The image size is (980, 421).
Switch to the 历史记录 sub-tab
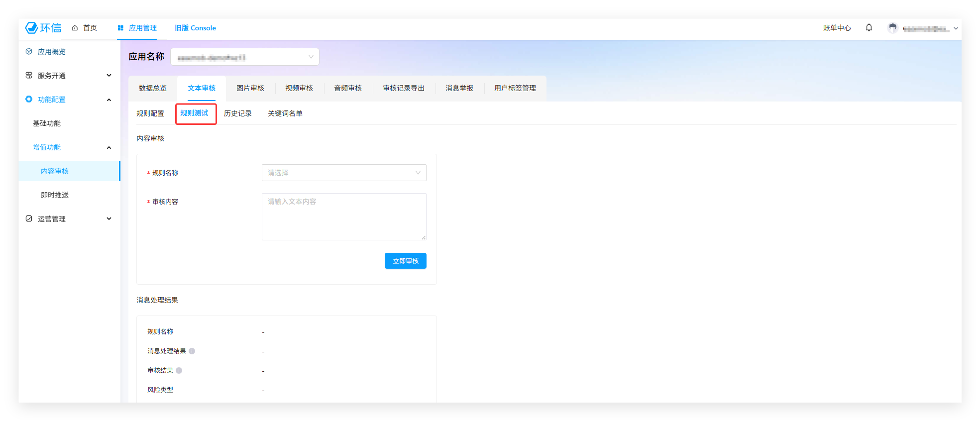pos(237,113)
